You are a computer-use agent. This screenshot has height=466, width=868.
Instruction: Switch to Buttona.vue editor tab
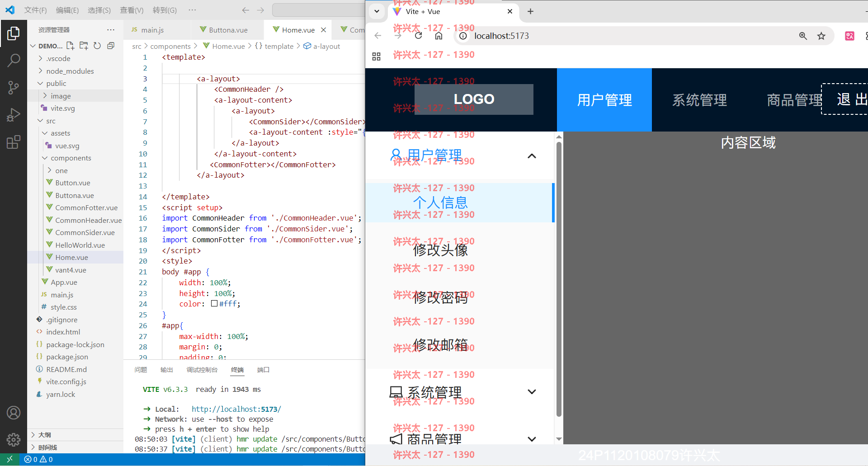click(x=228, y=30)
